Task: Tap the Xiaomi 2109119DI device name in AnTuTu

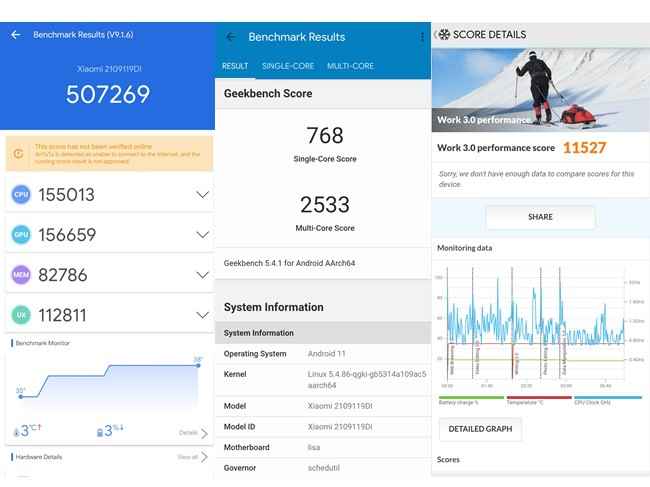Action: (x=109, y=69)
